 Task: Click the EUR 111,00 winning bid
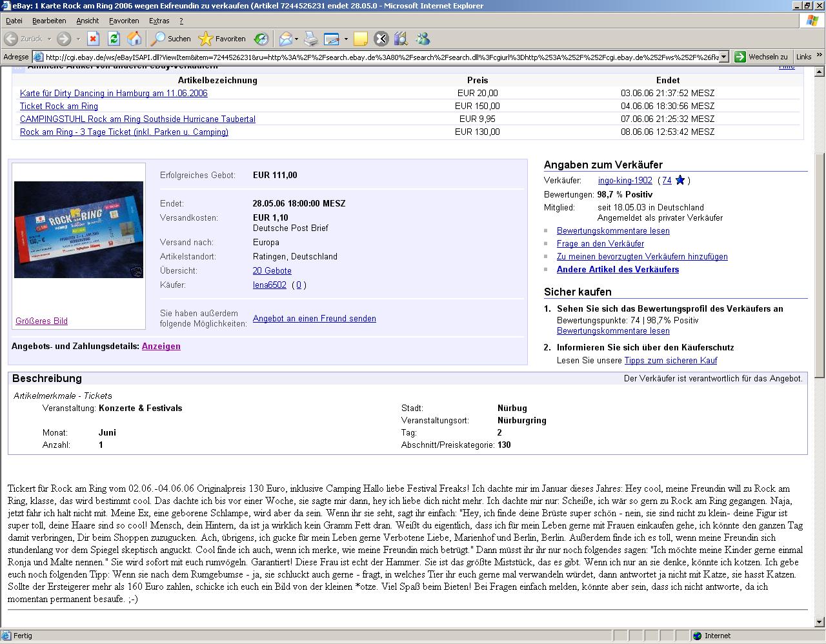point(275,176)
